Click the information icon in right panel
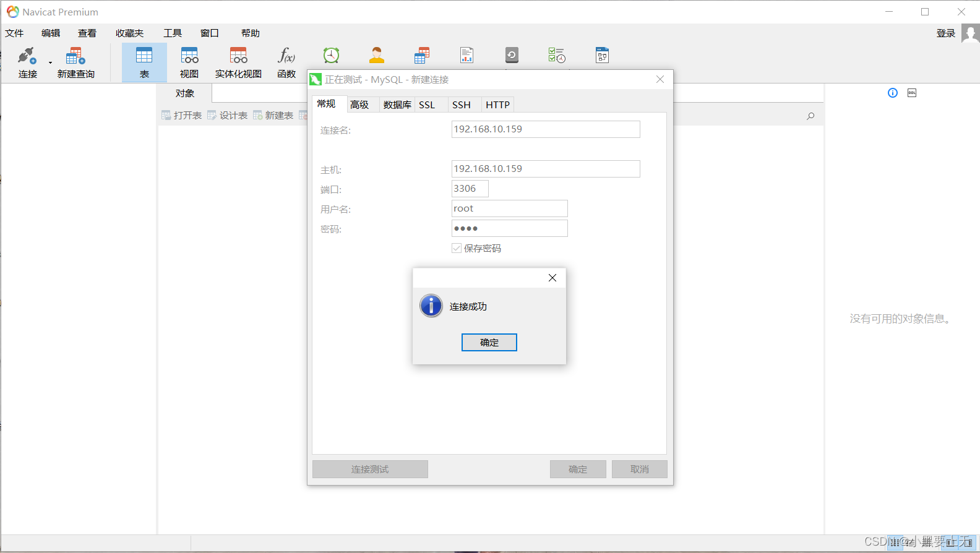The height and width of the screenshot is (553, 980). point(893,93)
